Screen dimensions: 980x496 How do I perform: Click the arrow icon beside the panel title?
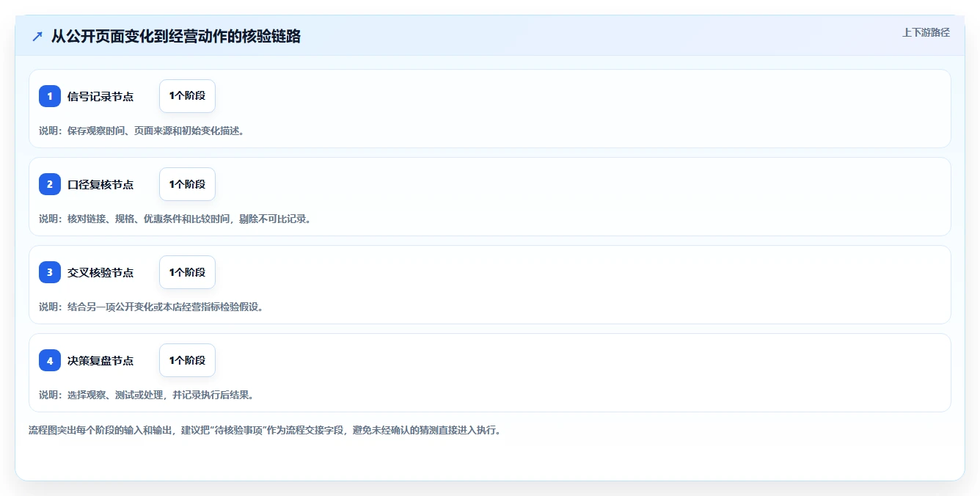37,36
